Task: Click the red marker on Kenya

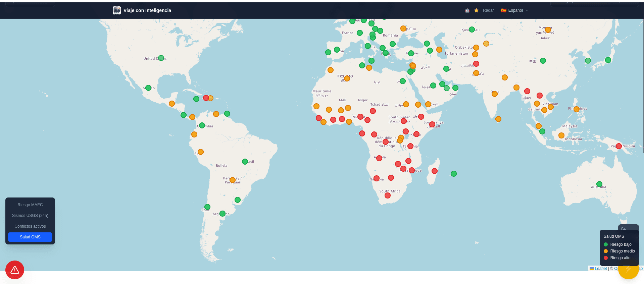Action: click(x=416, y=134)
